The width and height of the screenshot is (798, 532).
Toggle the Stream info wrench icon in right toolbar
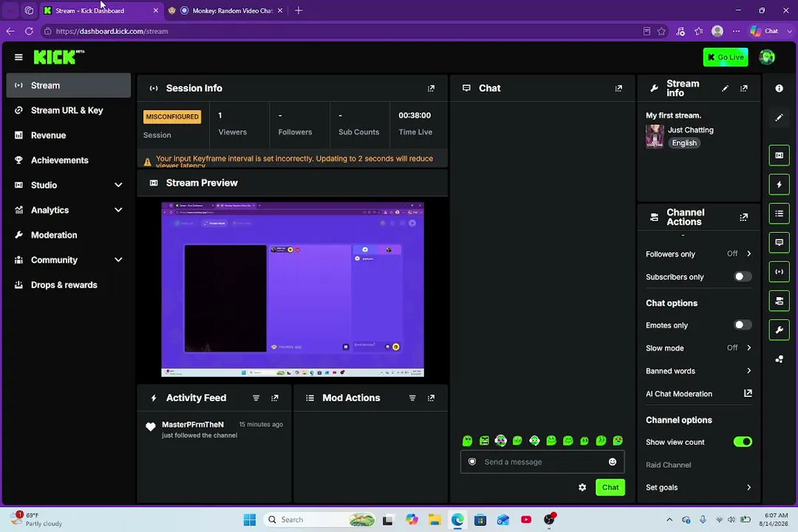779,330
